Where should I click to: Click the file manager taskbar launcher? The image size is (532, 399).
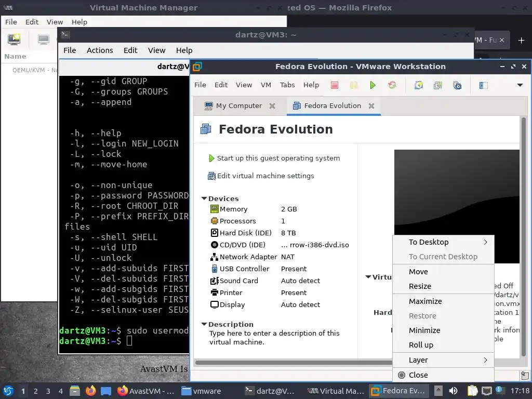75,391
